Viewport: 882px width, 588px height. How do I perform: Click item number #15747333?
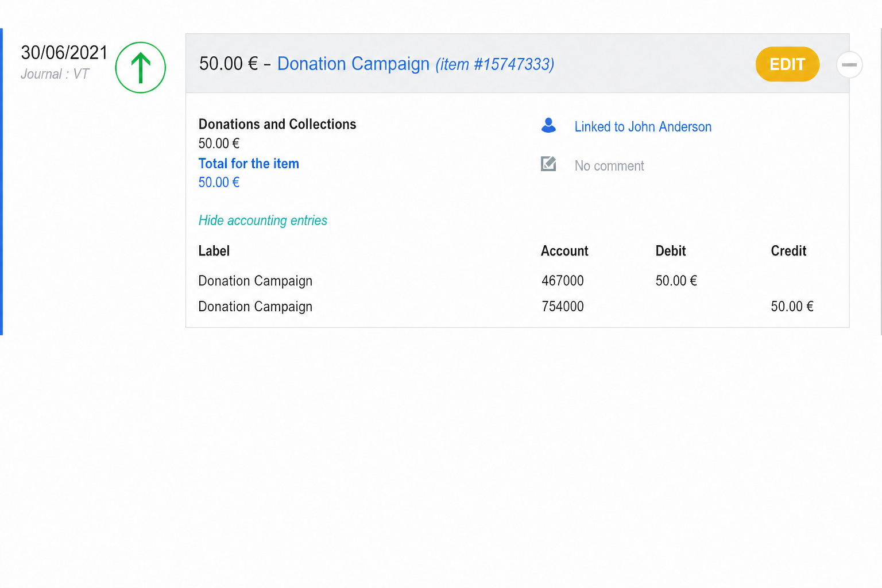(x=494, y=64)
